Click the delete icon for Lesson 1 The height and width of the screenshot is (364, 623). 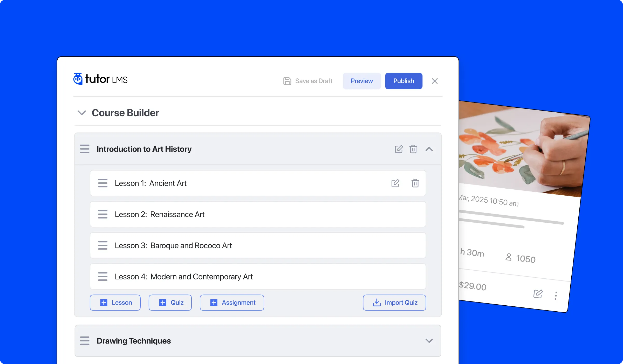tap(415, 183)
